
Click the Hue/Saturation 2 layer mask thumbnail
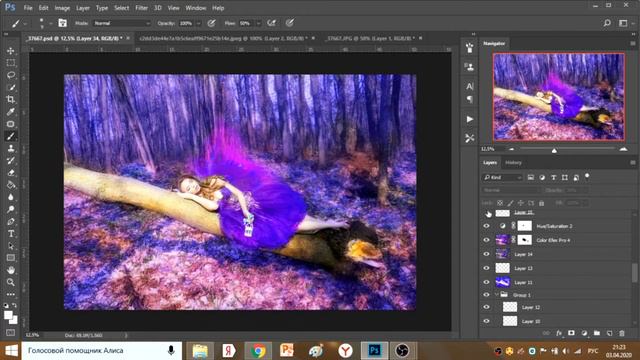(x=524, y=226)
